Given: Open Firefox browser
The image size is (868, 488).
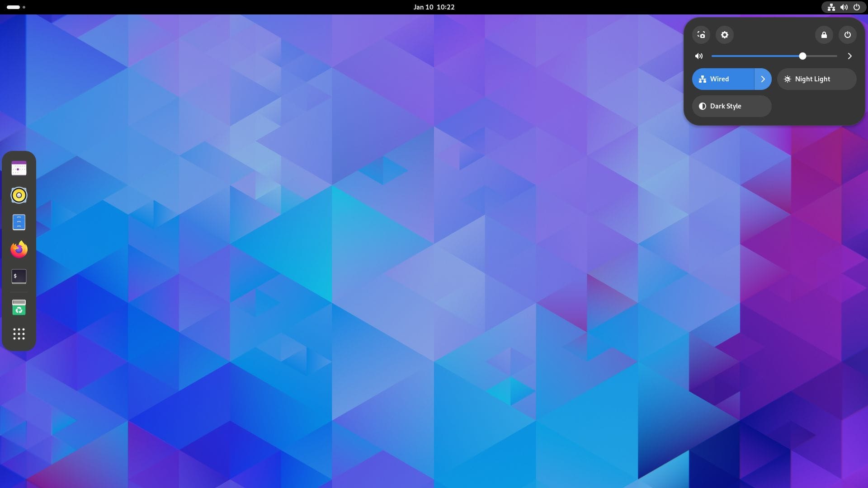Looking at the screenshot, I should (x=19, y=249).
